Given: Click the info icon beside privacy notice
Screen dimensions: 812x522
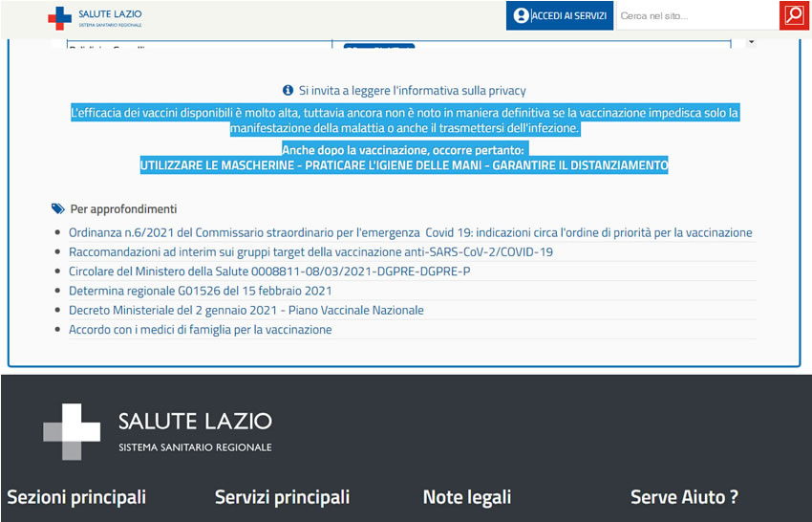Looking at the screenshot, I should (x=288, y=90).
